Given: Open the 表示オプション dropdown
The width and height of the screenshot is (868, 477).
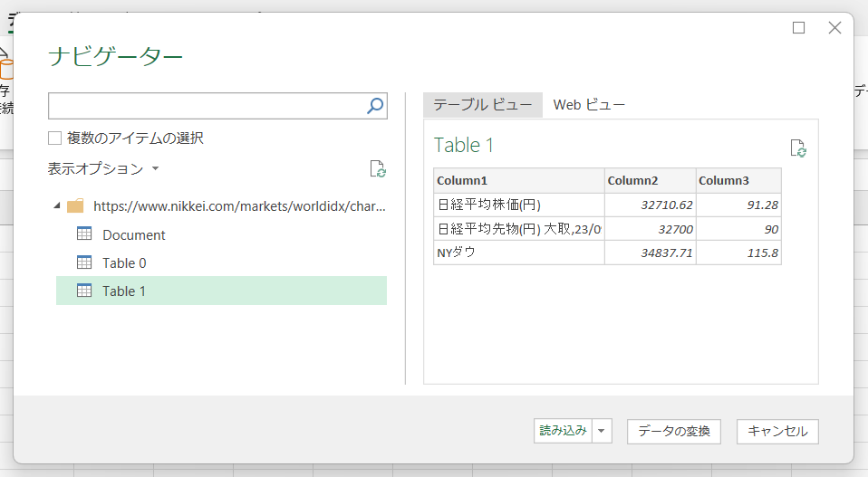Looking at the screenshot, I should (103, 169).
